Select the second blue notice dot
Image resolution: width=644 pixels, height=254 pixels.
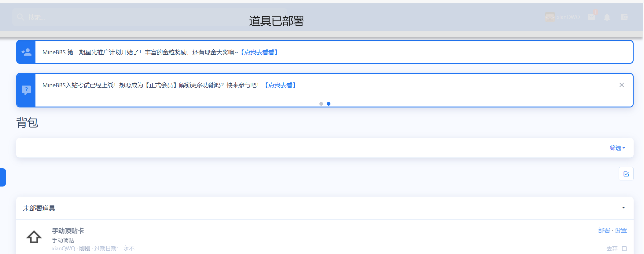329,104
